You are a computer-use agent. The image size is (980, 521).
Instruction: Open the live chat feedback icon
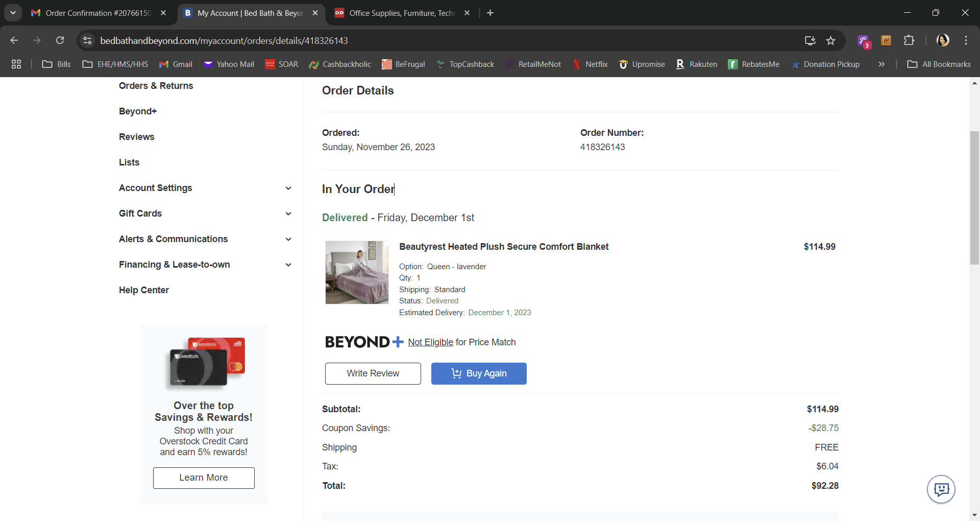941,489
